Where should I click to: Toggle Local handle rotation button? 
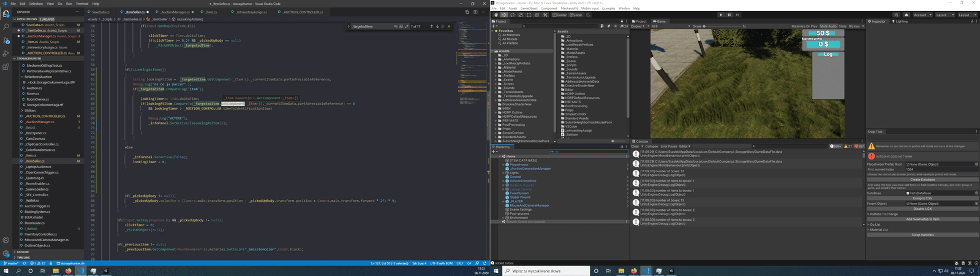(576, 15)
